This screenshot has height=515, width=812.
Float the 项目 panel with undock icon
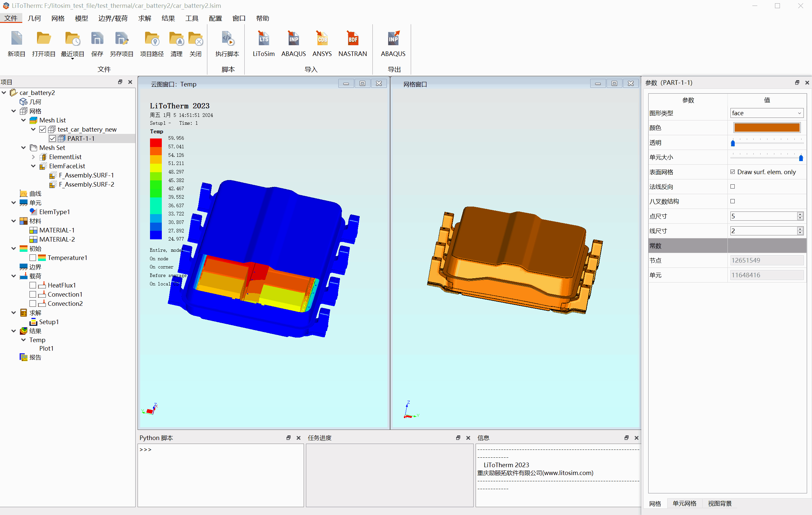pyautogui.click(x=120, y=82)
